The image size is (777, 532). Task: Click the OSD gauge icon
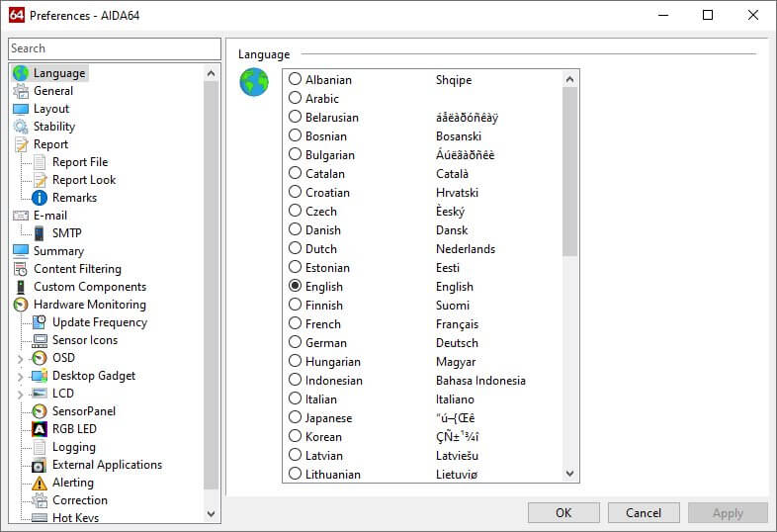click(x=40, y=358)
